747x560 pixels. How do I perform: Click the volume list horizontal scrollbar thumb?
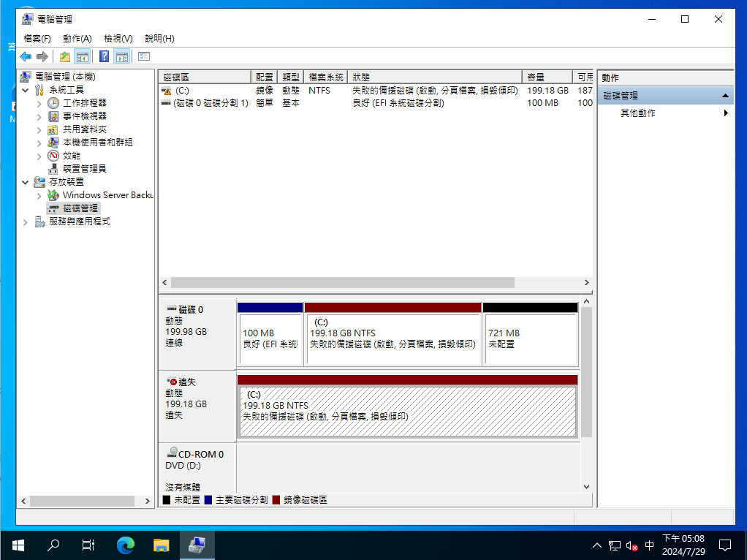click(343, 283)
